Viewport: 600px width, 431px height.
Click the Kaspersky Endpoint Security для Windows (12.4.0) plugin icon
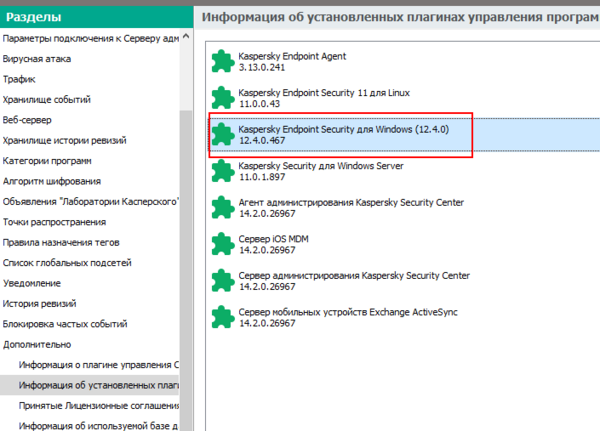point(223,134)
